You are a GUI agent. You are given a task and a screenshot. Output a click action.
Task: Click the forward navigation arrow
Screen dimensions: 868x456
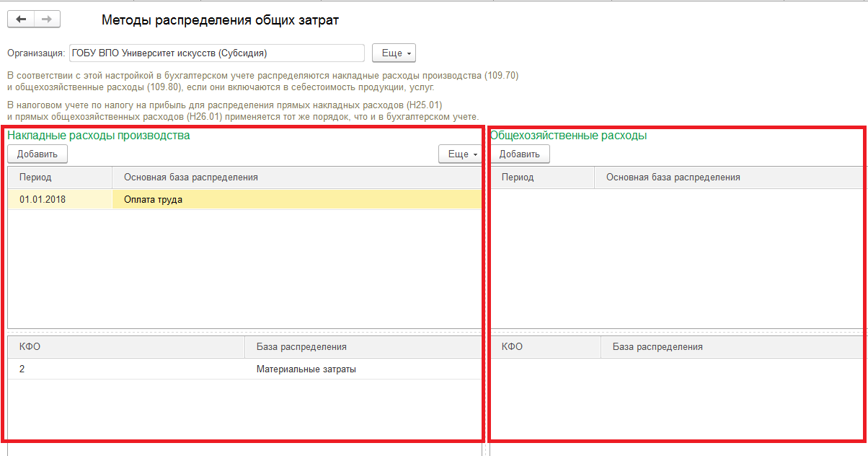click(x=47, y=19)
